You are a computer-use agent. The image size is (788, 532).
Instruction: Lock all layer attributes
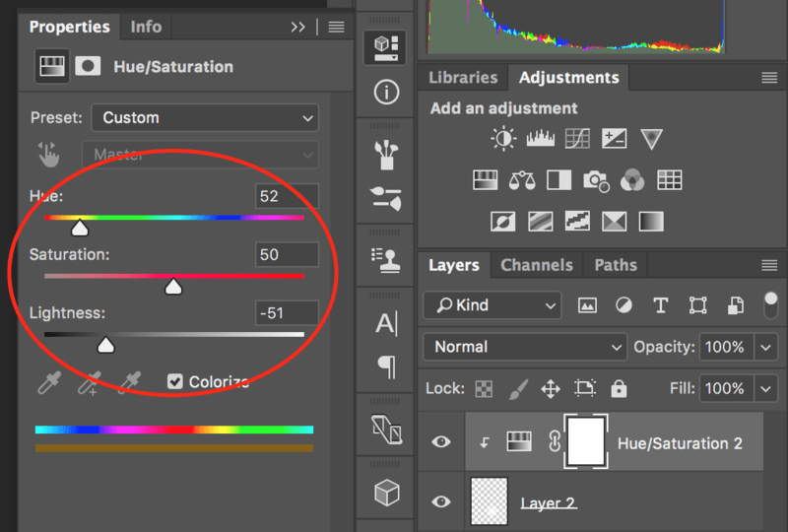[619, 388]
